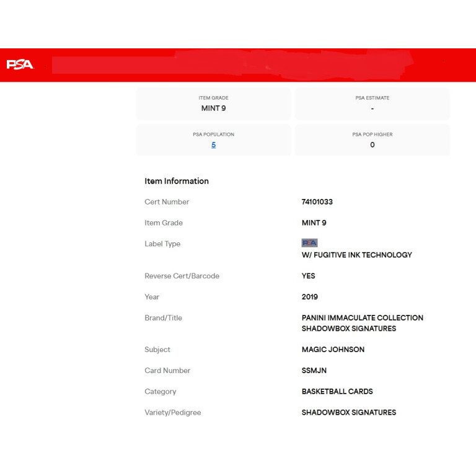Click MINT 9 value in Item Information
This screenshot has width=476, height=476.
click(x=314, y=223)
